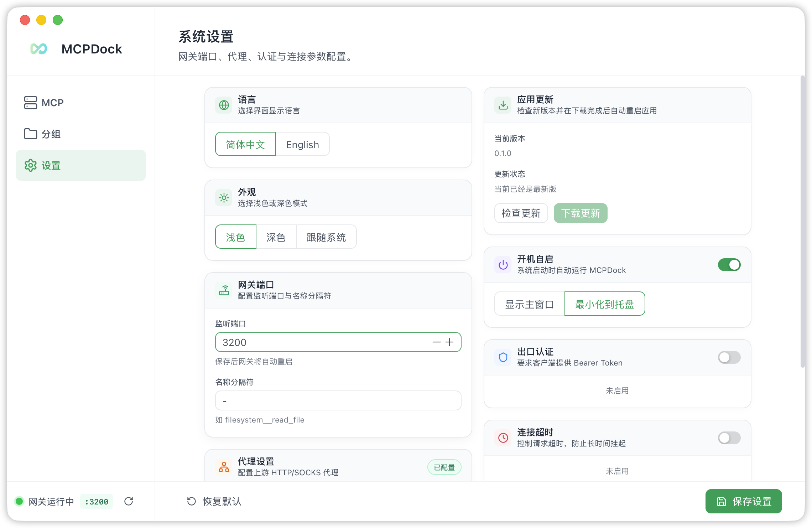812x528 pixels.
Task: Click the clock icon in 连接超时 card
Action: [x=503, y=438]
